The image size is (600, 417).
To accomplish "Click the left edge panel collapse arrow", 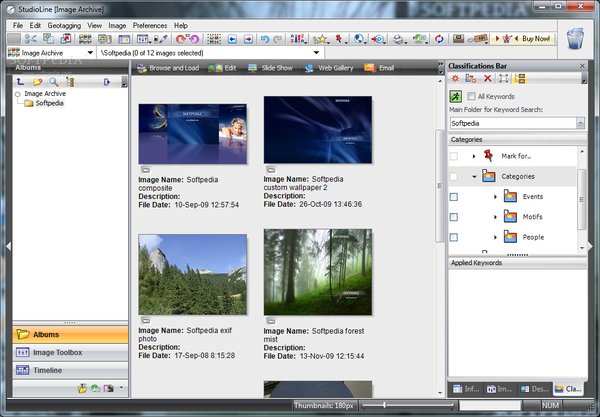I will coord(8,246).
